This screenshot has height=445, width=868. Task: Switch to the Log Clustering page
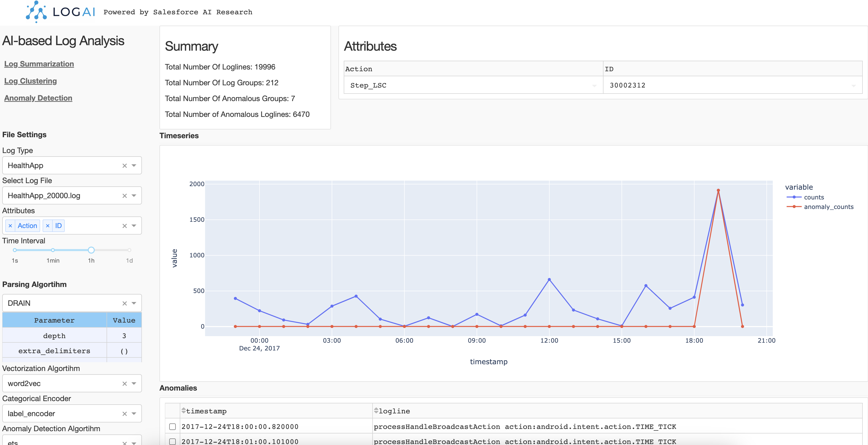click(30, 81)
